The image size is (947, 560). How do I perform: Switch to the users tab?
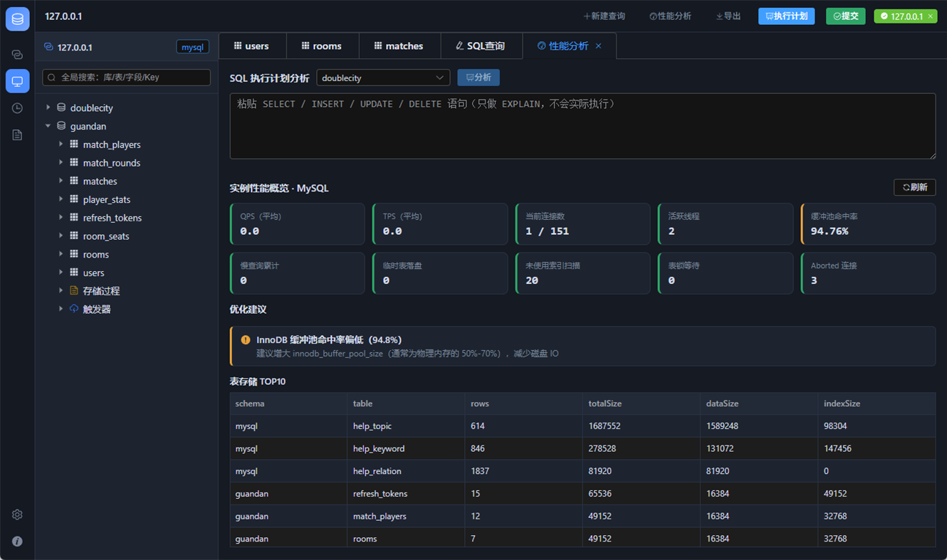coord(252,46)
